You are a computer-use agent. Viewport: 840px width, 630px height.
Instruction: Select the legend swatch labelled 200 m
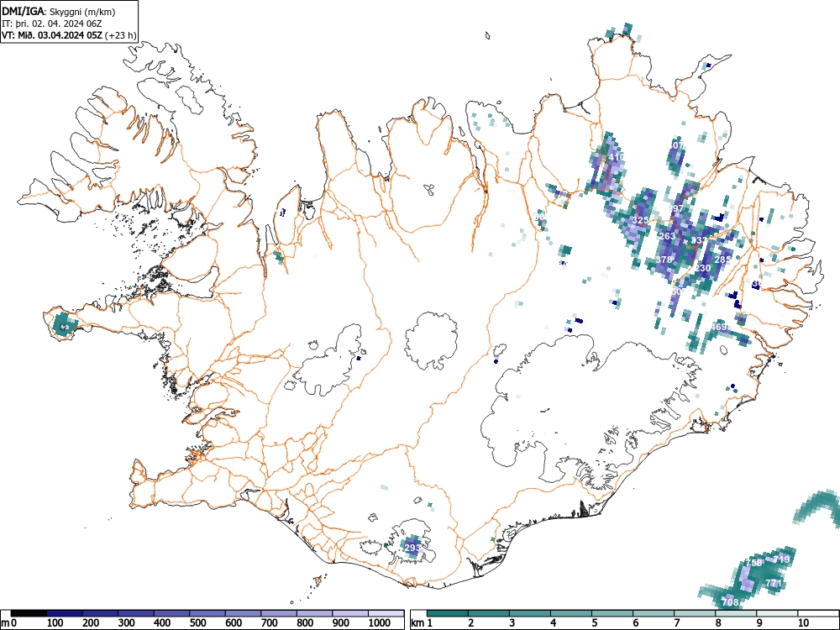pyautogui.click(x=100, y=613)
